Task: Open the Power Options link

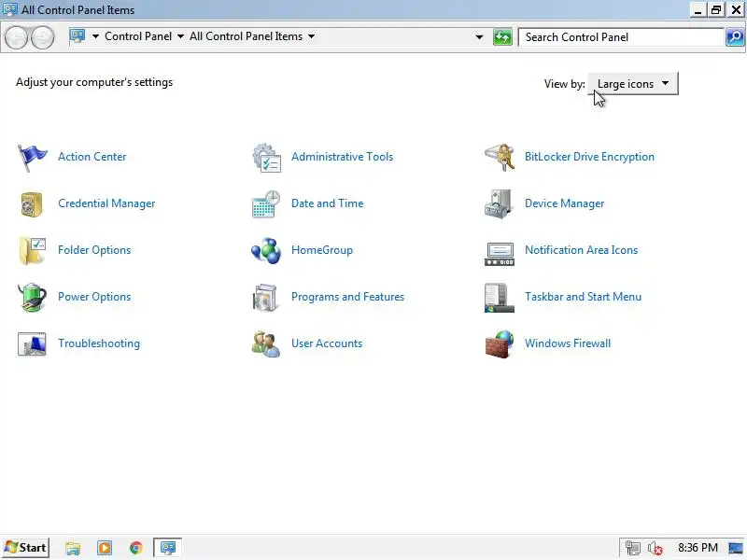Action: (x=94, y=297)
